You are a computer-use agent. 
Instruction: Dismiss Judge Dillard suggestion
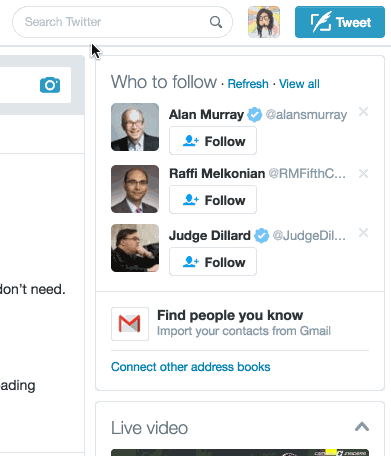(x=363, y=233)
